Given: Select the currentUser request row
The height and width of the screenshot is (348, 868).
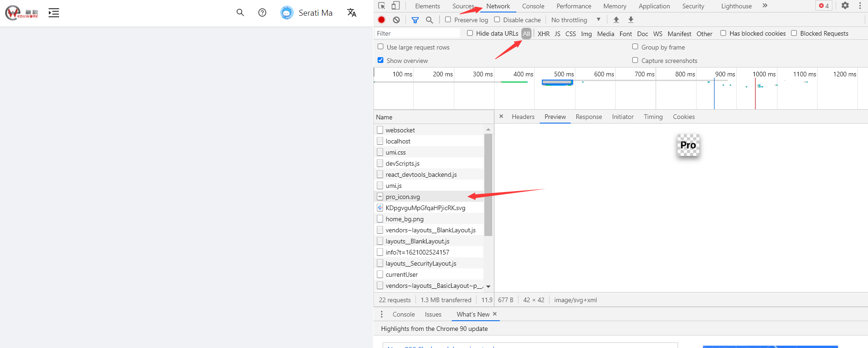Looking at the screenshot, I should click(x=429, y=274).
